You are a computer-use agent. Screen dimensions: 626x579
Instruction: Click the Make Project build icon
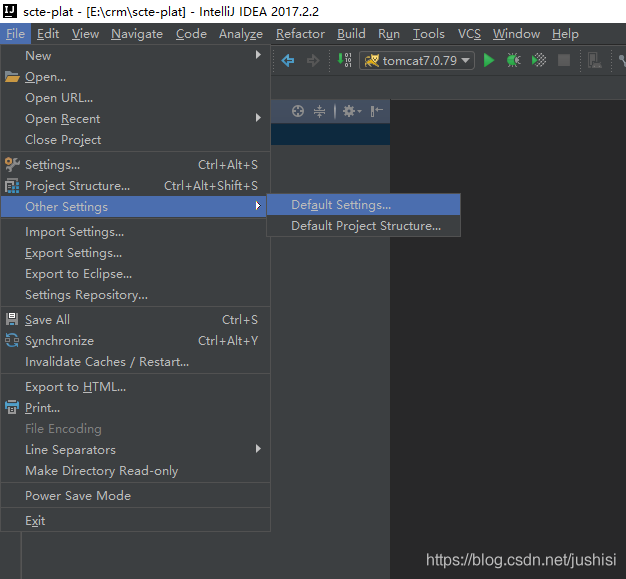pyautogui.click(x=344, y=60)
